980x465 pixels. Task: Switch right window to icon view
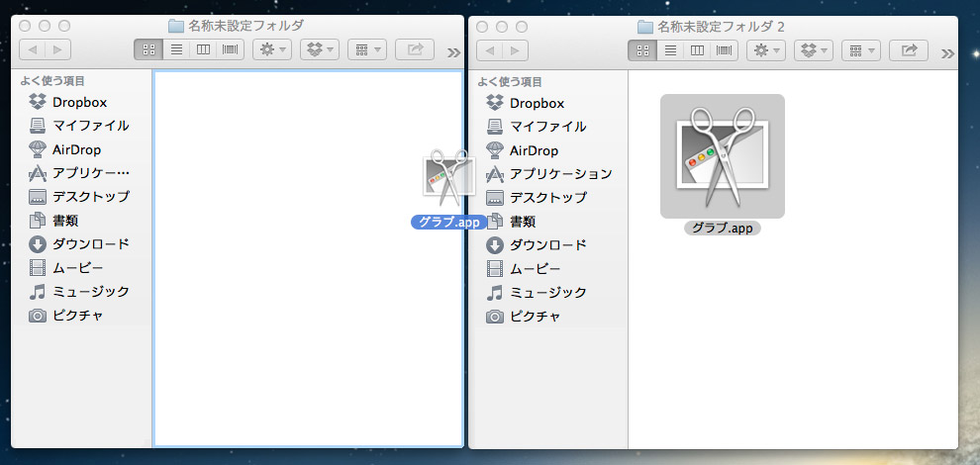click(x=642, y=50)
